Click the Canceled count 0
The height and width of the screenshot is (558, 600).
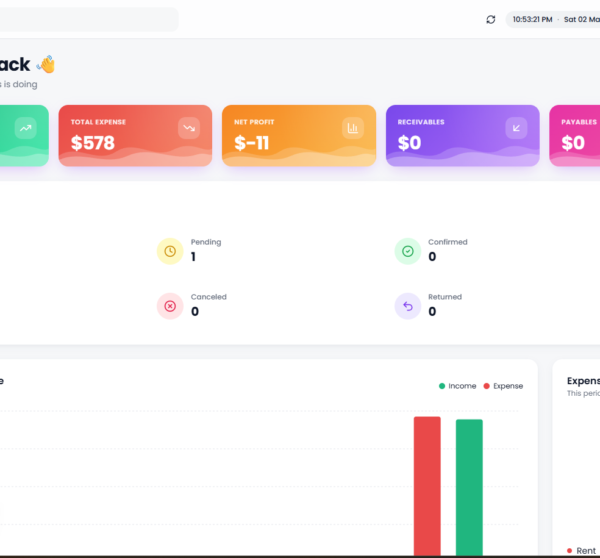[195, 312]
